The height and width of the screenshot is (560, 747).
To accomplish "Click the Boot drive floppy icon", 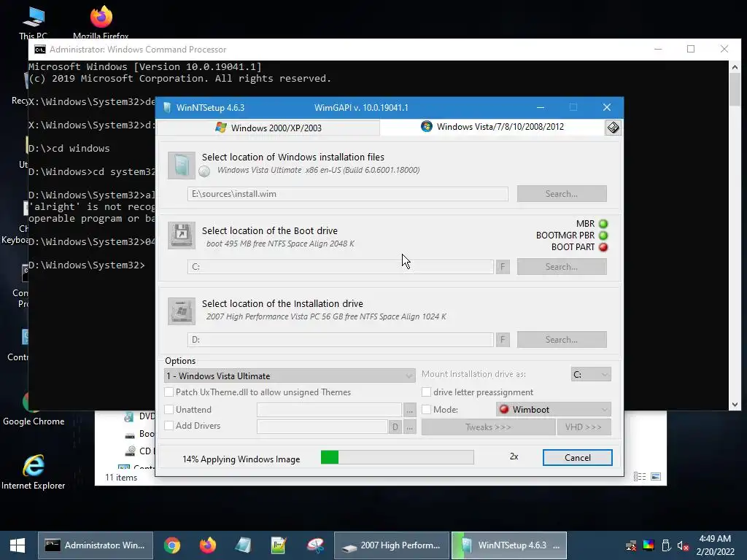I will click(x=182, y=236).
